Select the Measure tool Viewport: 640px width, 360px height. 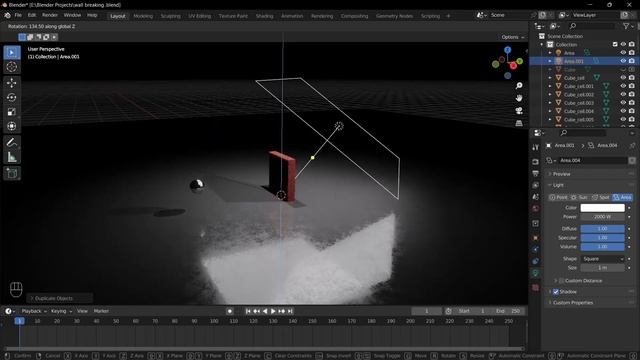12,157
